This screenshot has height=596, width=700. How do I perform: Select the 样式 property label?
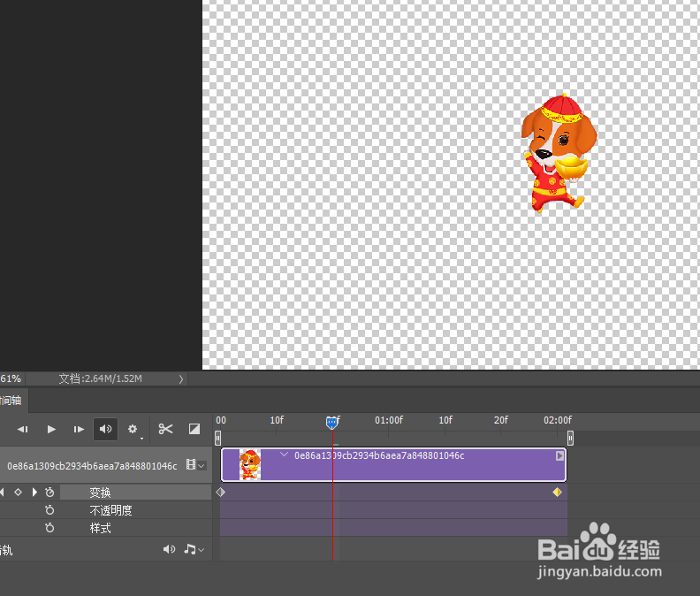click(x=100, y=528)
